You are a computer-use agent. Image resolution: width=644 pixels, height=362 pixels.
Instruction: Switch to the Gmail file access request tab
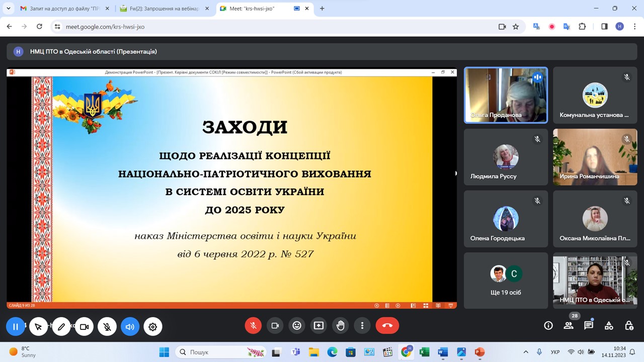coord(64,9)
